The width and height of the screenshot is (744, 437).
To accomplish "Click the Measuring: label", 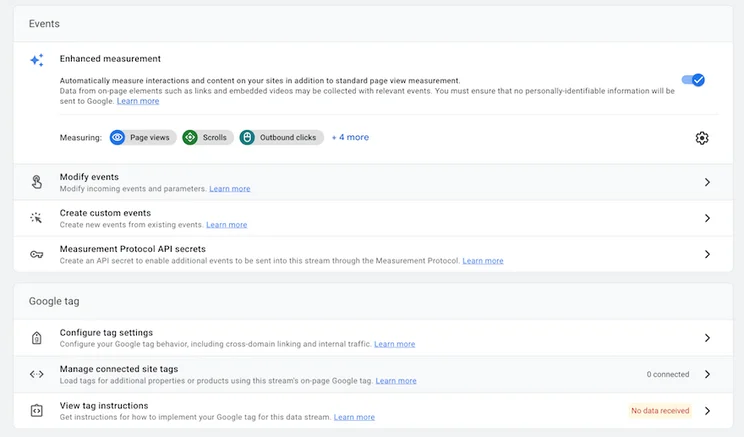I will pos(81,138).
